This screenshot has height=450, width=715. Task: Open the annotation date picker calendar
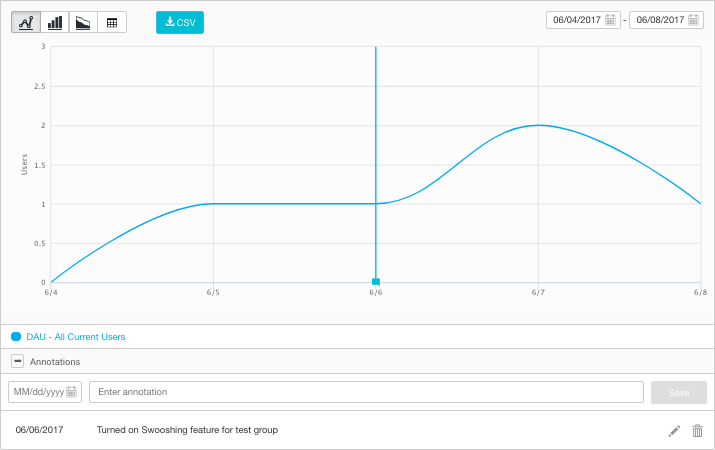point(73,392)
